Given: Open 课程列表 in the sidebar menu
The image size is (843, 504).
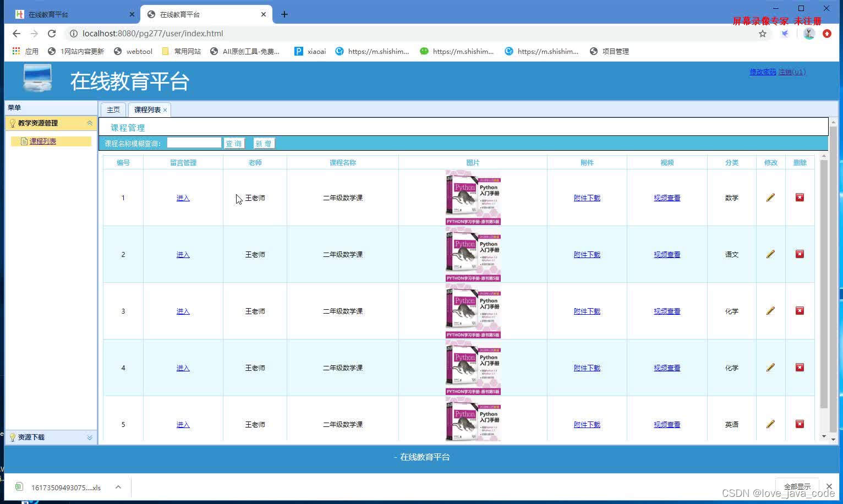Looking at the screenshot, I should pyautogui.click(x=43, y=141).
